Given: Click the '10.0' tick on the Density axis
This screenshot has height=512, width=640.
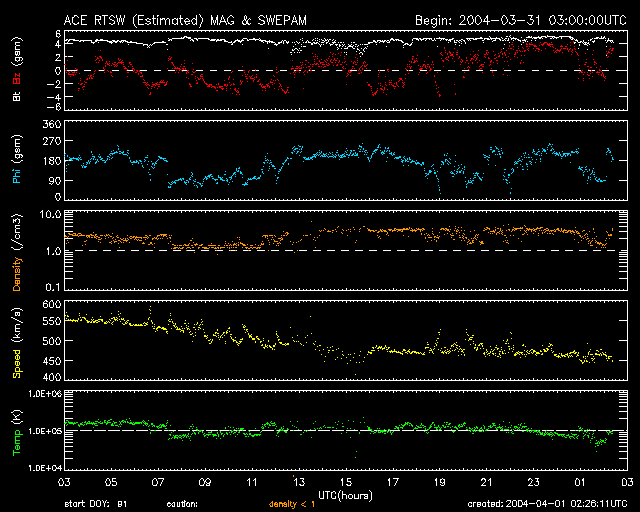Looking at the screenshot, I should [x=50, y=214].
